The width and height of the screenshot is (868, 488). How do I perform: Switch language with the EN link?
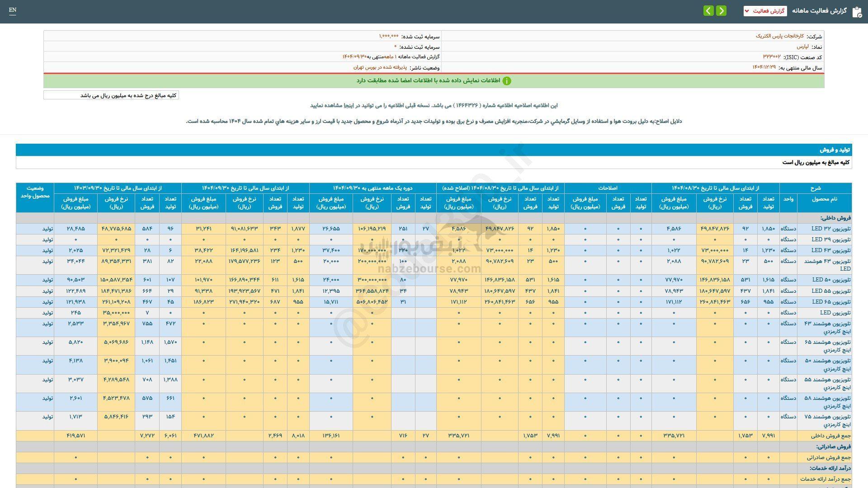pos(13,10)
